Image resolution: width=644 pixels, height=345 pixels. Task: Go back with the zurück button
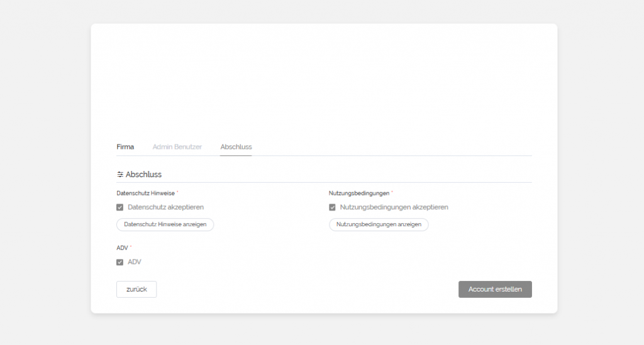coord(136,289)
